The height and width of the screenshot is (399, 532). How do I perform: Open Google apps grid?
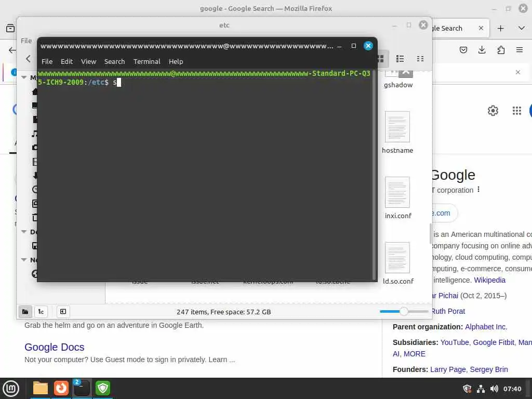click(517, 111)
